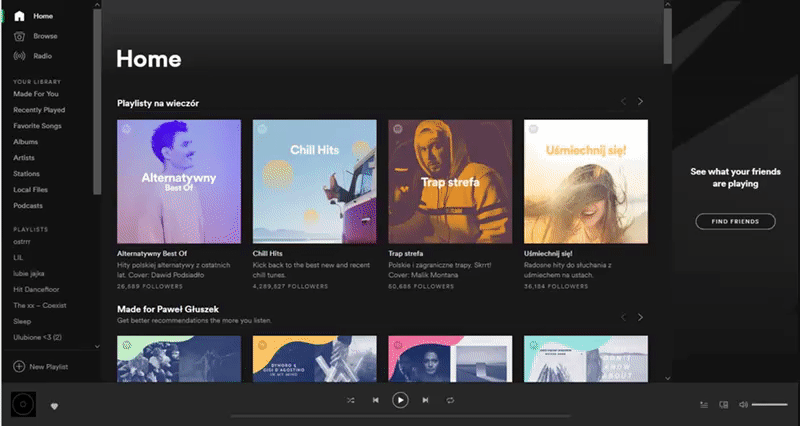800x426 pixels.
Task: Open first Made for Paweł Głuszek mix cover
Action: [179, 359]
